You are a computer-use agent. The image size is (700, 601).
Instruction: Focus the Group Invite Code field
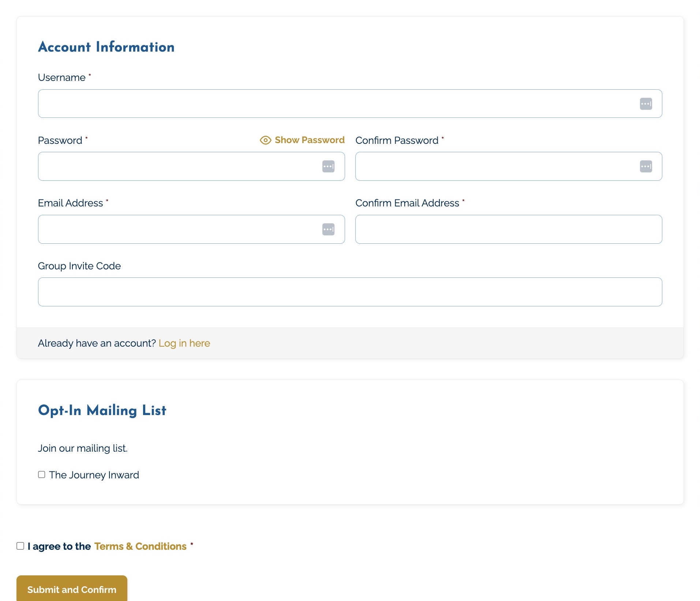pos(350,292)
